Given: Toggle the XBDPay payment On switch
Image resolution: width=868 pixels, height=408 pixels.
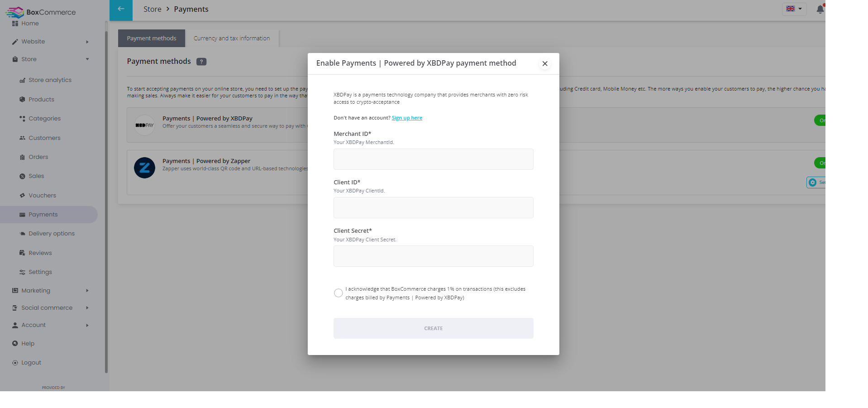Looking at the screenshot, I should [x=820, y=120].
